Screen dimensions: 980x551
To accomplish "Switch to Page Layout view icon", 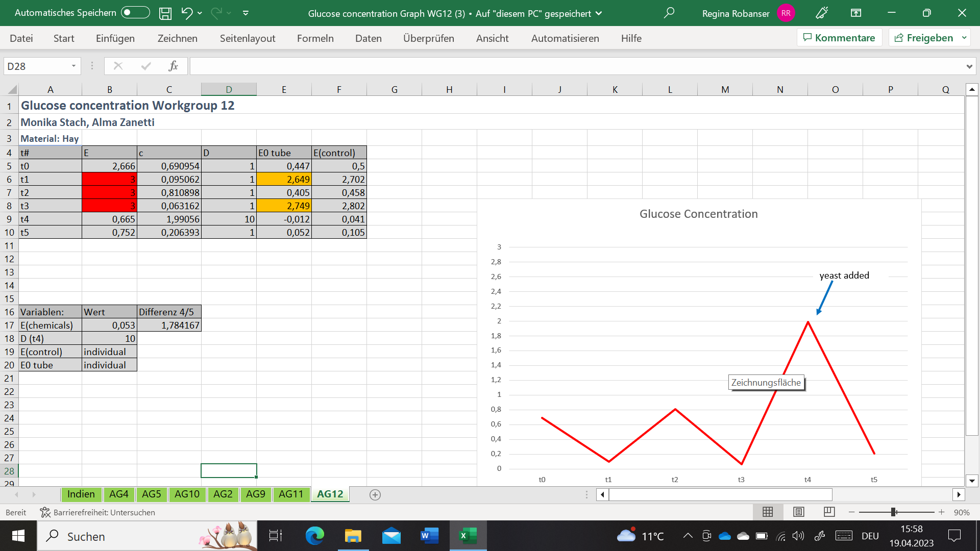I will point(799,512).
